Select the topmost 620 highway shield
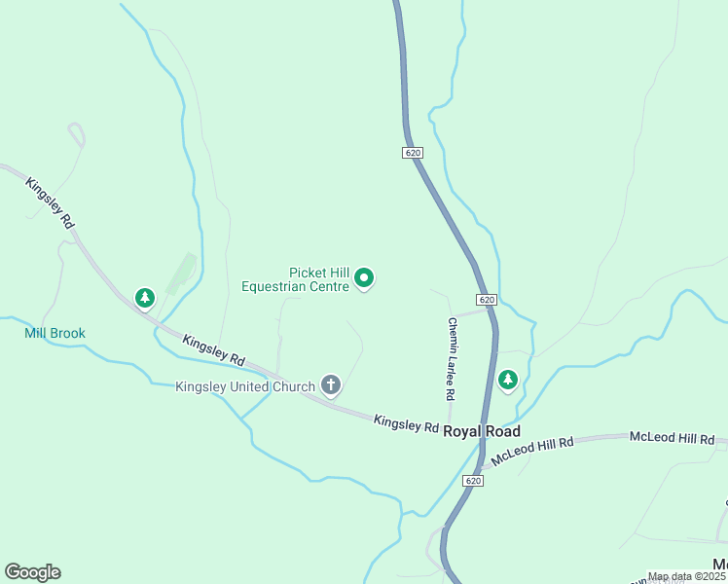728x584 pixels. (x=413, y=153)
